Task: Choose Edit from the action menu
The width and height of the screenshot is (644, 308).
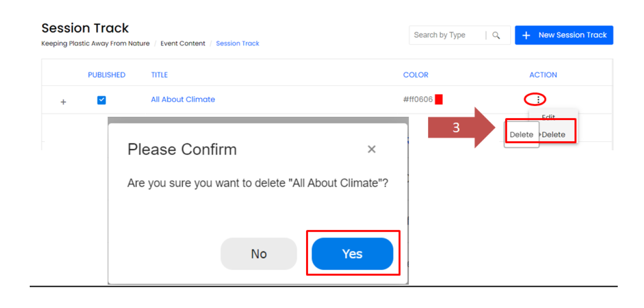Action: point(548,117)
